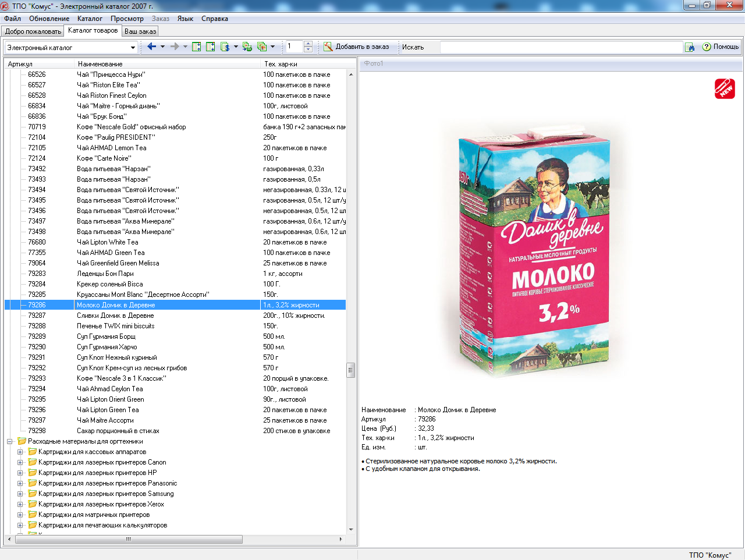Click folder icon beside Картриджи для матричных принтеров
The image size is (745, 560).
tap(33, 515)
